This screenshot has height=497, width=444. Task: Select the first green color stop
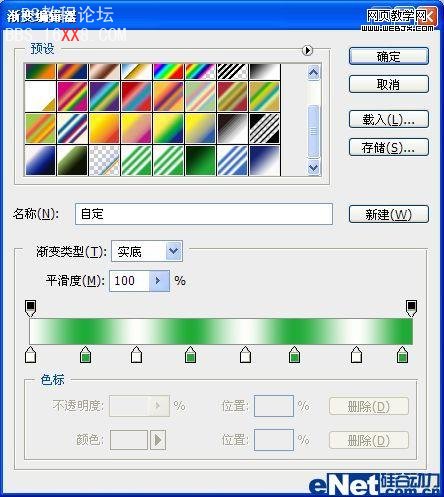pyautogui.click(x=86, y=354)
